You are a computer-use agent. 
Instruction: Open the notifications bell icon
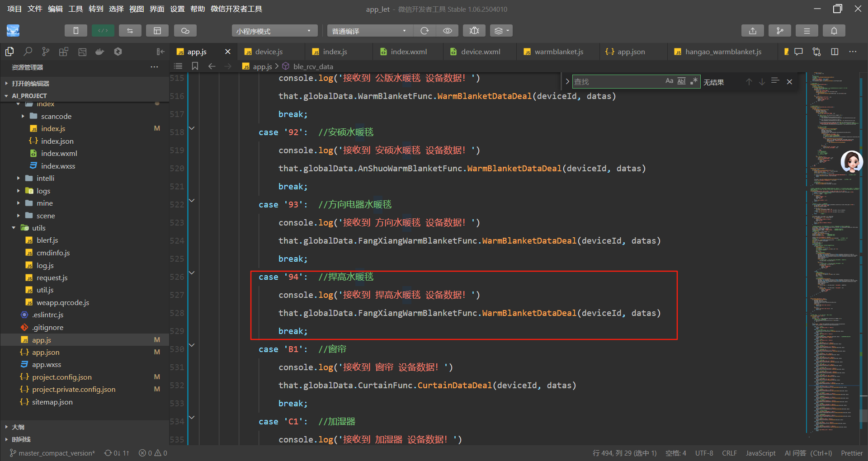pyautogui.click(x=834, y=31)
